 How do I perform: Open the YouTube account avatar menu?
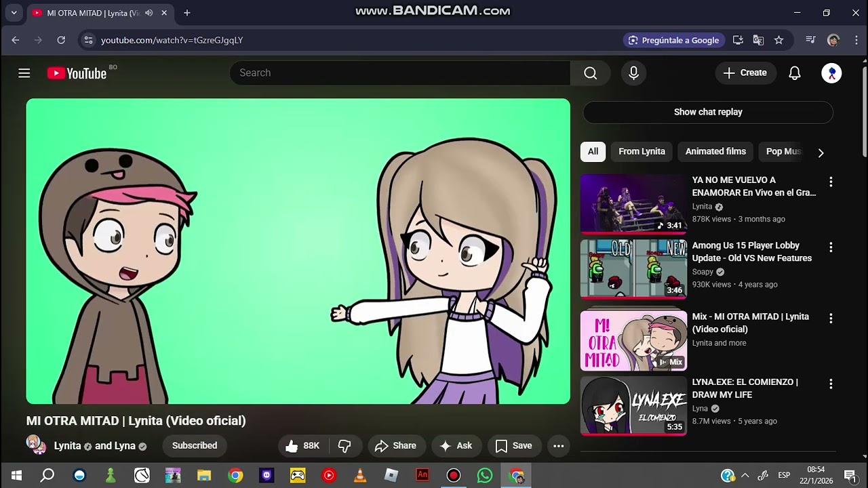(x=831, y=73)
